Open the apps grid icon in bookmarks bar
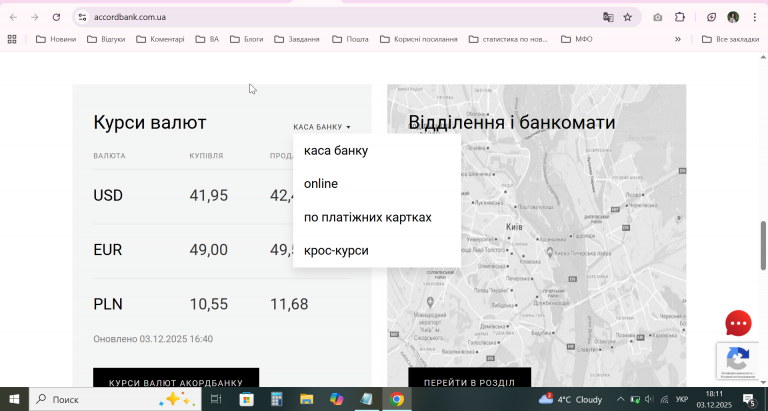 coord(12,39)
